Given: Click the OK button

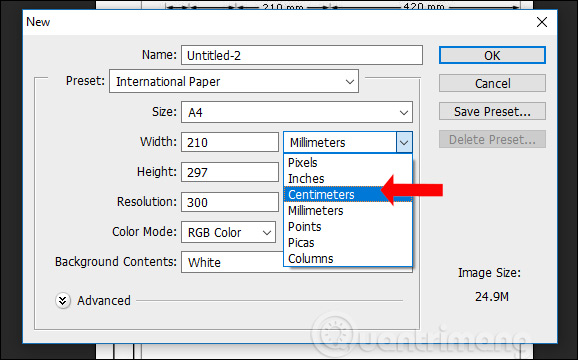Looking at the screenshot, I should [x=492, y=55].
